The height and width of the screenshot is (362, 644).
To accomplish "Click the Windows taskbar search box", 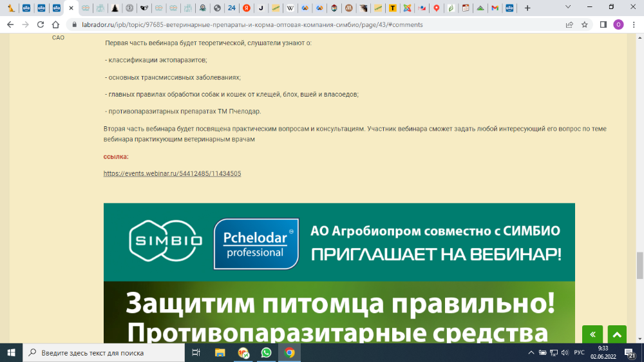I will (x=104, y=352).
